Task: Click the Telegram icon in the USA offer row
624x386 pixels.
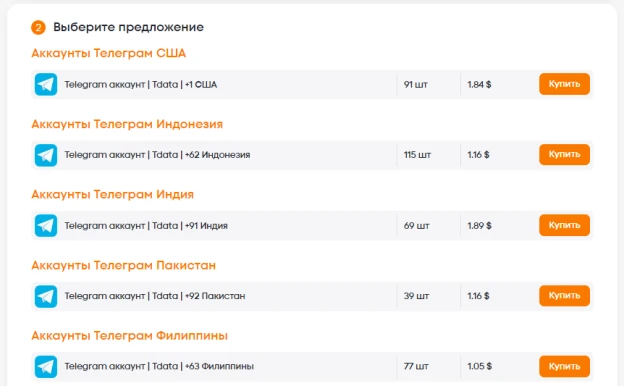Action: (46, 84)
